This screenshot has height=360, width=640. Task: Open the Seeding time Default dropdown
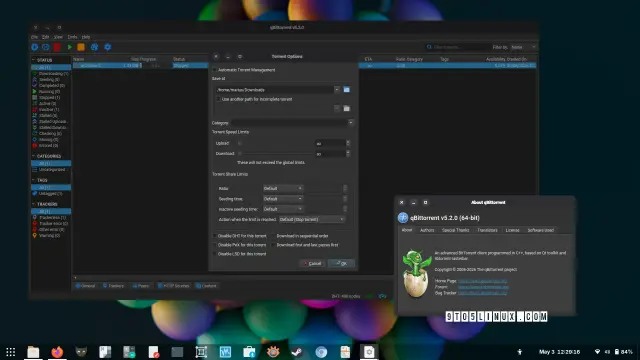click(x=282, y=199)
